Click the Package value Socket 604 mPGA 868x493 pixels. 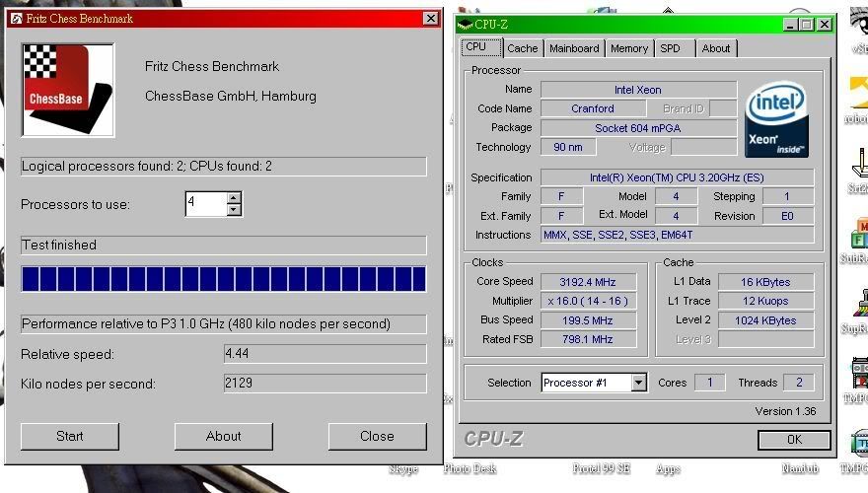(x=638, y=128)
